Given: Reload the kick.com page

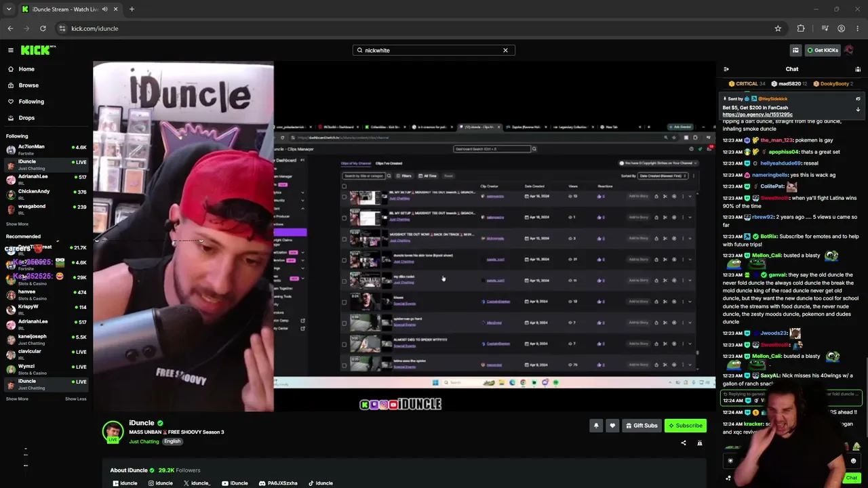Looking at the screenshot, I should click(x=43, y=28).
